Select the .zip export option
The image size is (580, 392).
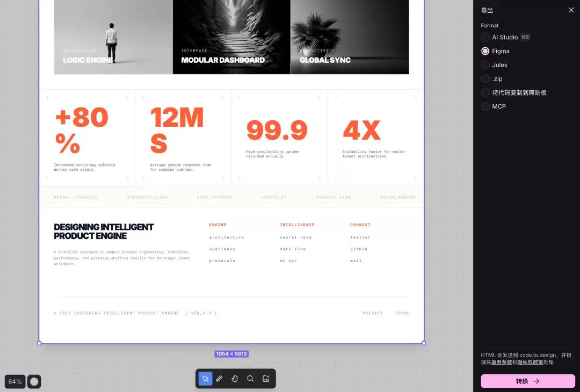[485, 79]
